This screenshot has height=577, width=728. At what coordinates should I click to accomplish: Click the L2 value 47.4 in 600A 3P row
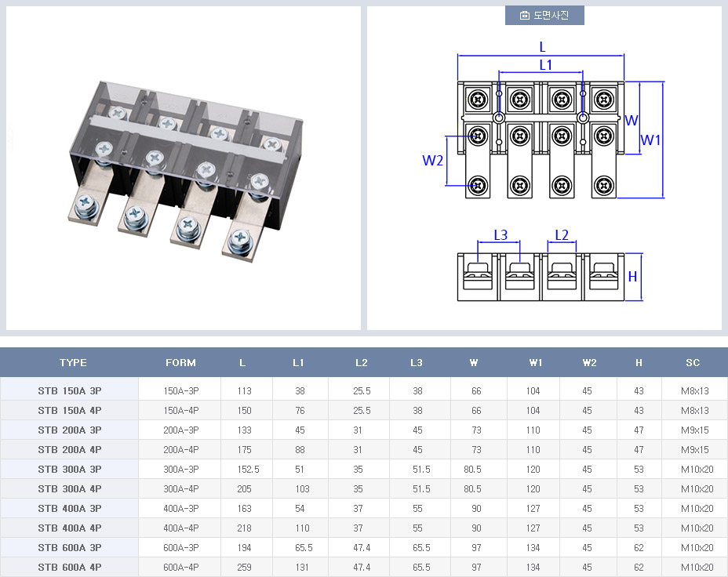362,548
